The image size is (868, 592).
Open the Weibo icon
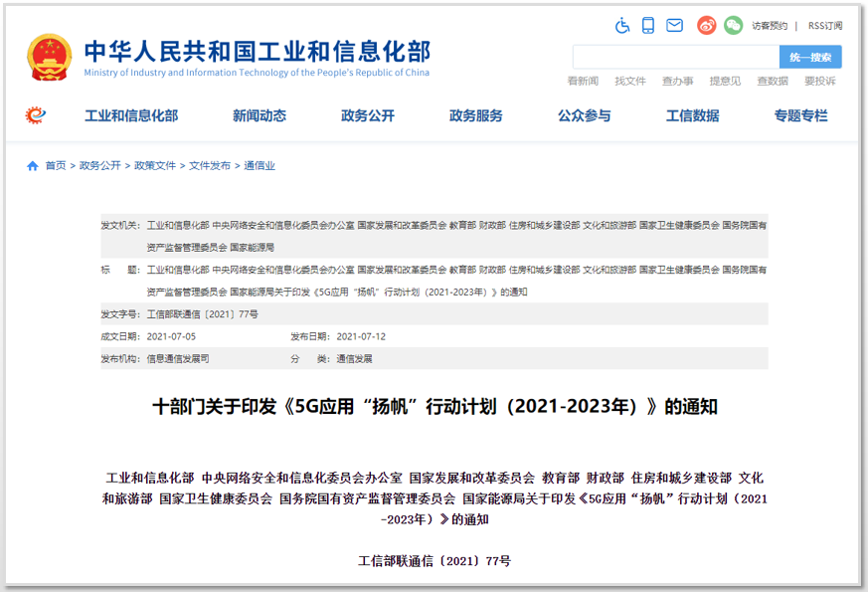(x=706, y=26)
